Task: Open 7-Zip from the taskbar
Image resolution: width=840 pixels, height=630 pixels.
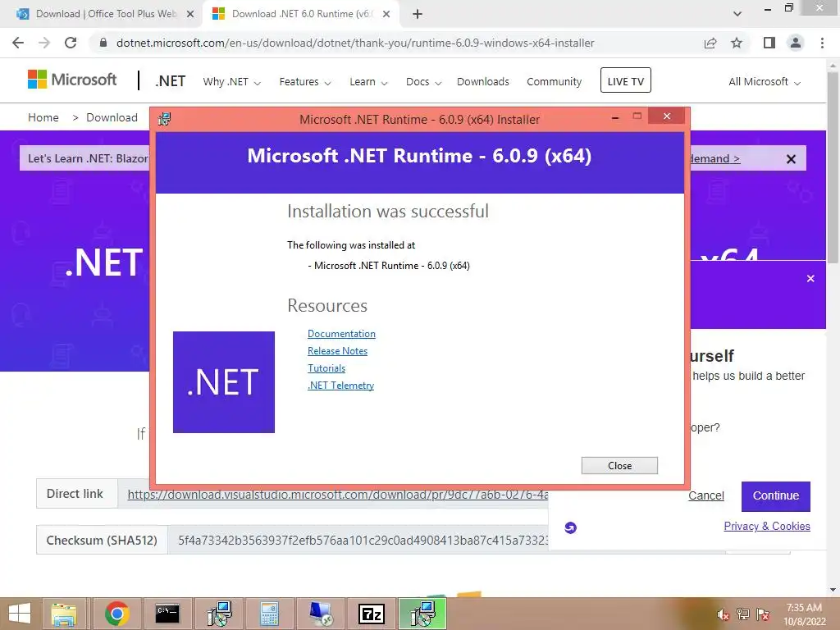Action: 372,614
